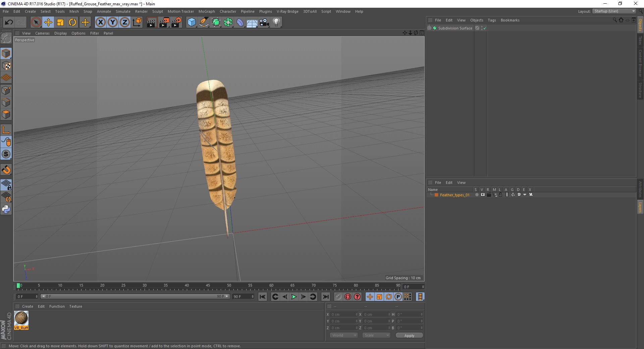Open the V-Ray Bridge menu
The width and height of the screenshot is (644, 349).
point(287,11)
